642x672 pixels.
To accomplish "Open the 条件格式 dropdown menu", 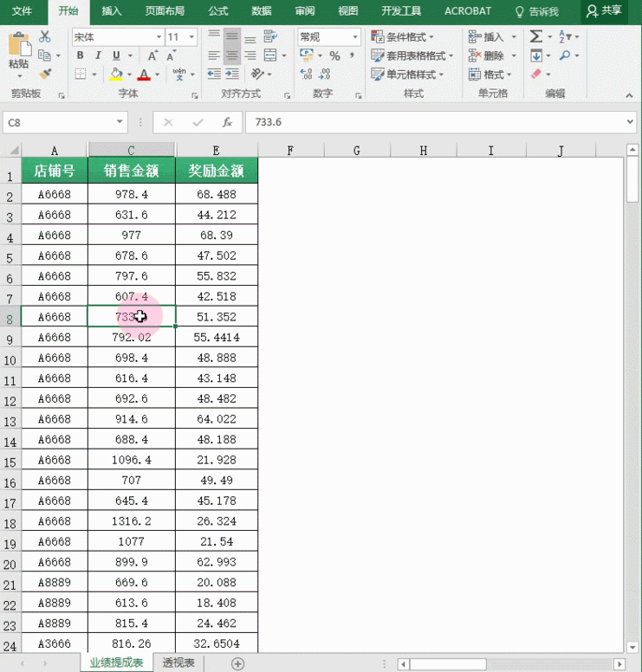I will (407, 36).
